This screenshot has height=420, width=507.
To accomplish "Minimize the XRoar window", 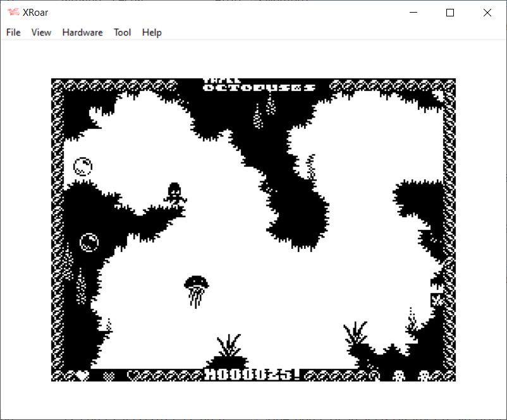I will [x=413, y=13].
